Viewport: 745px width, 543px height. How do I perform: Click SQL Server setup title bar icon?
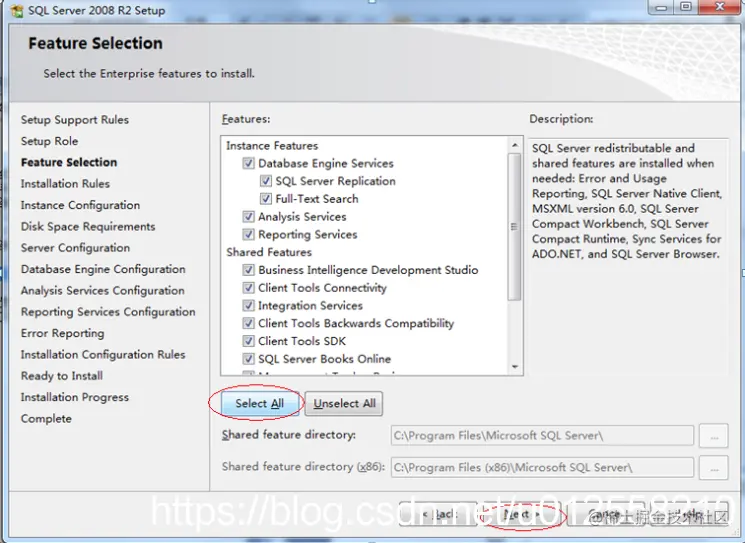click(x=17, y=10)
